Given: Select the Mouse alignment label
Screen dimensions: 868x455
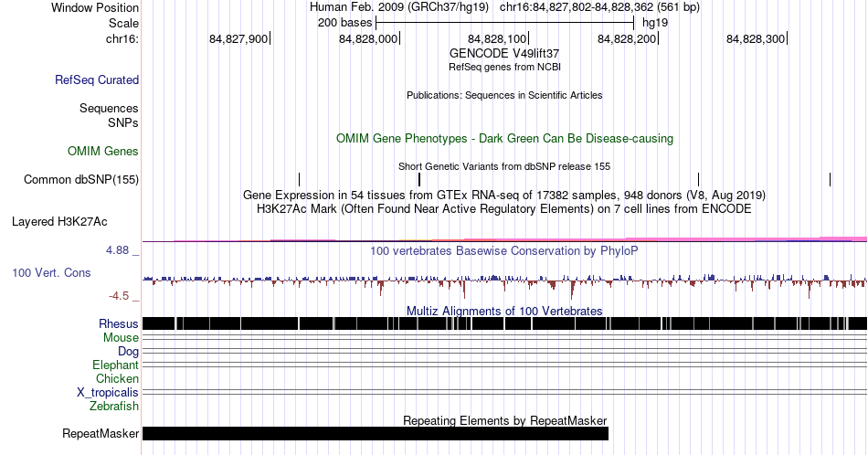Looking at the screenshot, I should (x=121, y=338).
